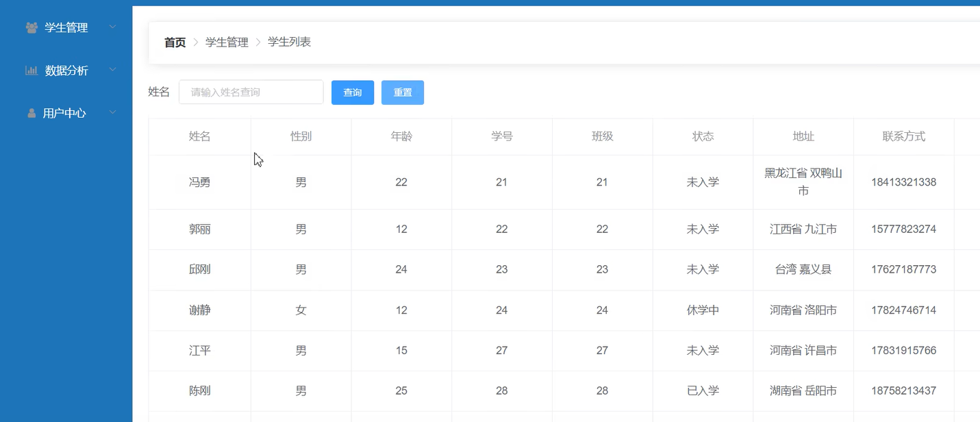
Task: Click the address 河南省 许昌市
Action: tap(803, 350)
